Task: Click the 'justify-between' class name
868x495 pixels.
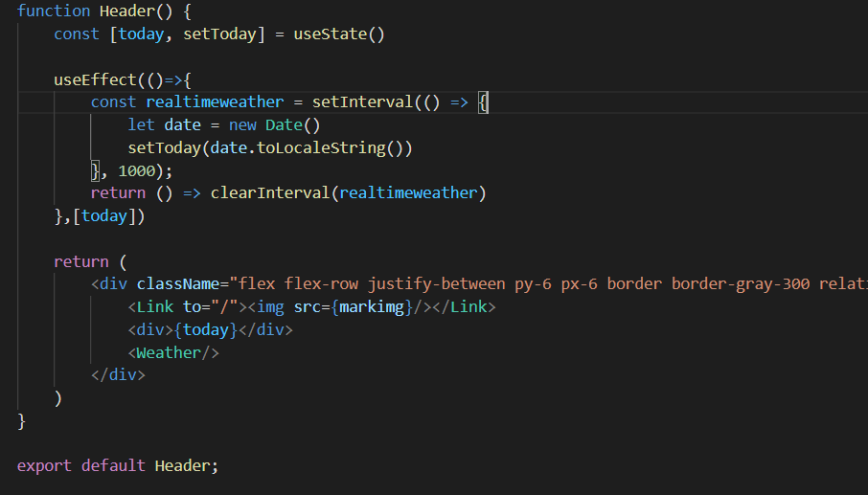Action: pyautogui.click(x=436, y=283)
